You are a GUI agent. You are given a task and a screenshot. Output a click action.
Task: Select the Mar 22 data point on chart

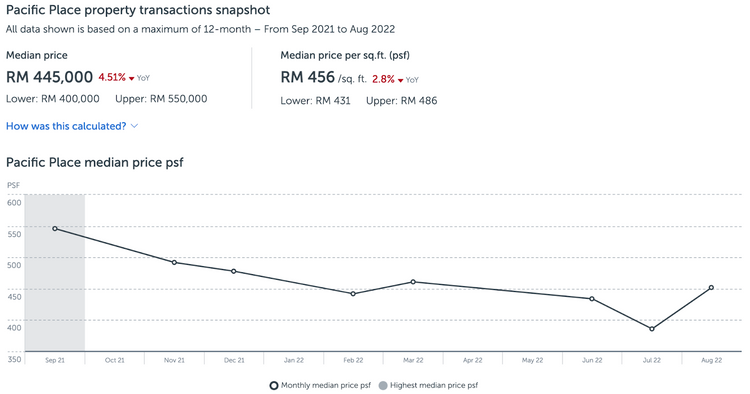[x=413, y=282]
